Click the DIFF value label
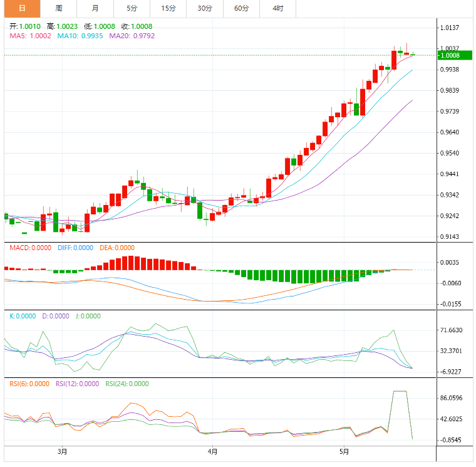This screenshot has height=467, width=476. 75,248
